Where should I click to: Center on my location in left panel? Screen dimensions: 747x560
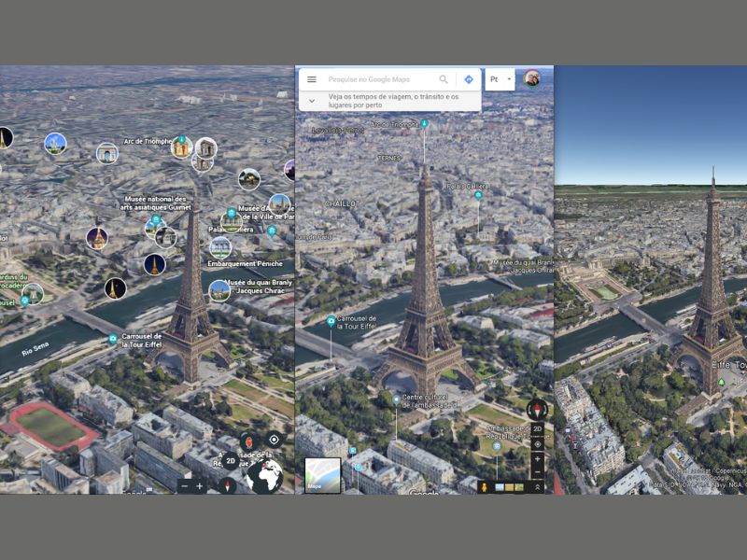tap(274, 440)
